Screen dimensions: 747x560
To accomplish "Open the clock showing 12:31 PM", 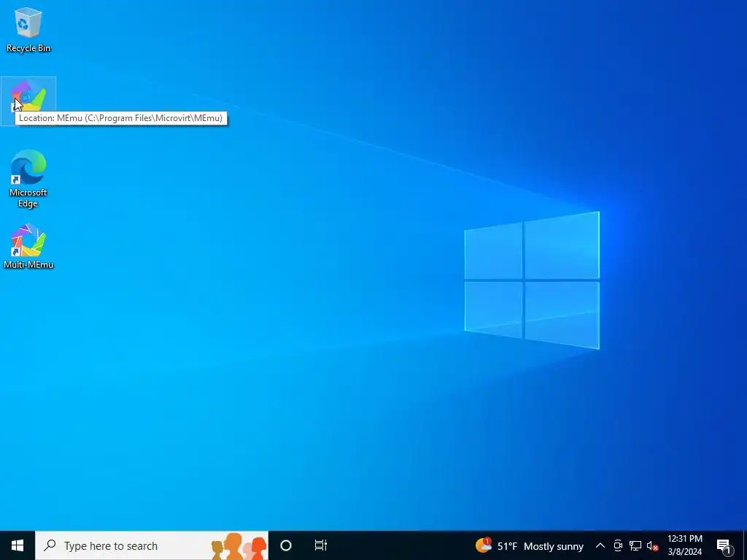I will [684, 545].
